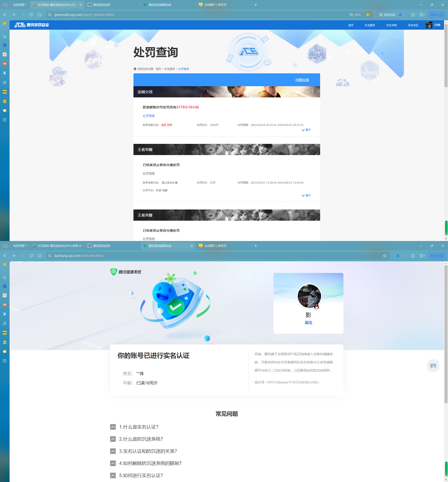Image resolution: width=448 pixels, height=482 pixels.
Task: Open 安全学院 in the blue navigation bar
Action: pyautogui.click(x=391, y=25)
